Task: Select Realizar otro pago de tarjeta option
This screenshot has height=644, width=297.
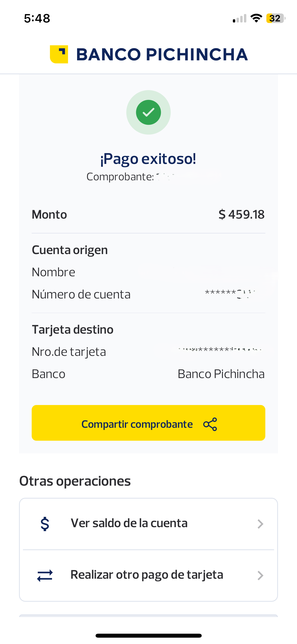Action: (148, 576)
